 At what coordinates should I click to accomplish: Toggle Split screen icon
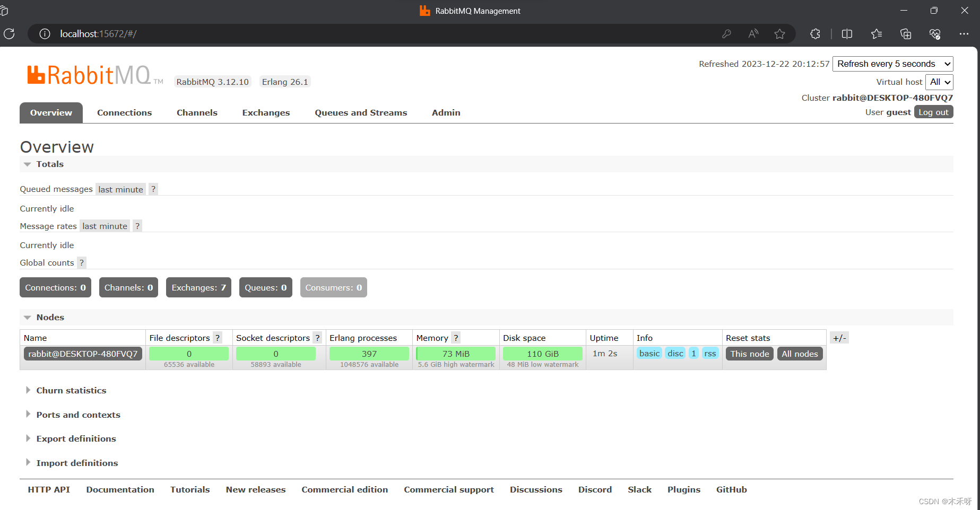tap(847, 34)
